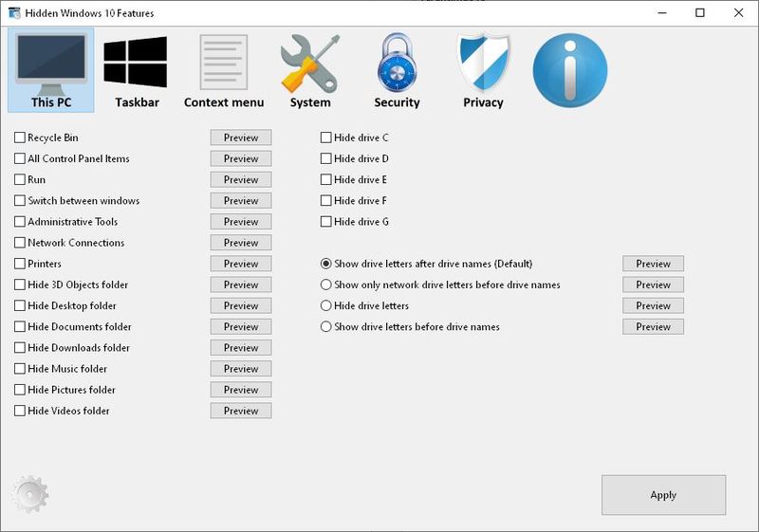The width and height of the screenshot is (759, 532).
Task: Click the gear icon at bottom left
Action: tap(30, 494)
